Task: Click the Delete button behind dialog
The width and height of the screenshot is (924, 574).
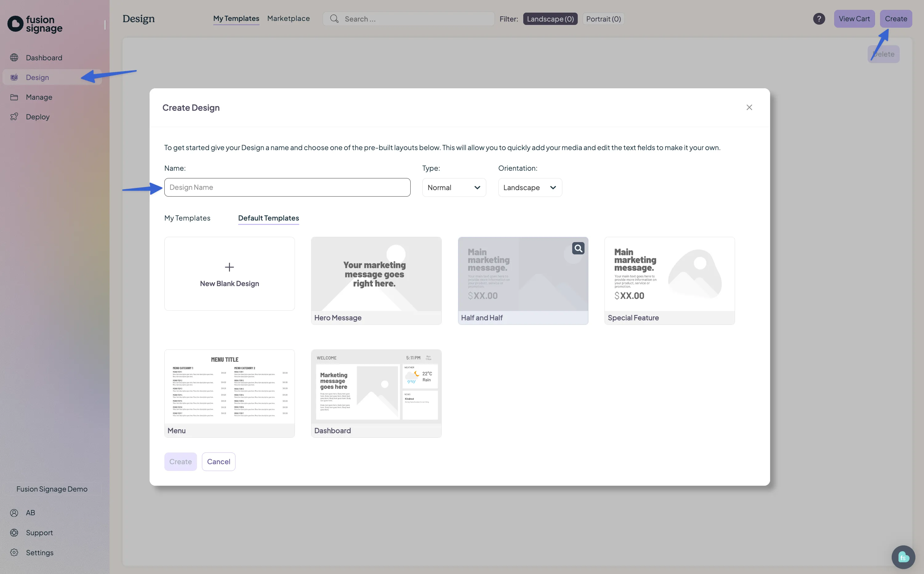Action: (883, 54)
